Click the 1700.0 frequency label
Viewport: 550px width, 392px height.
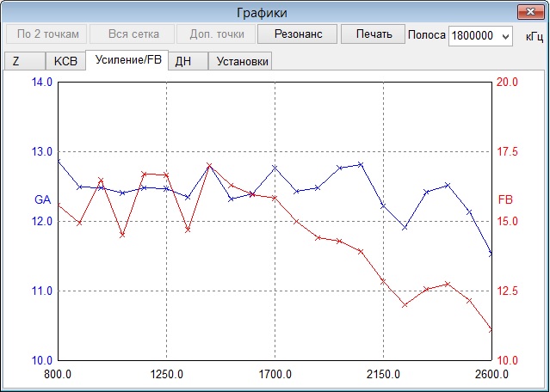275,374
